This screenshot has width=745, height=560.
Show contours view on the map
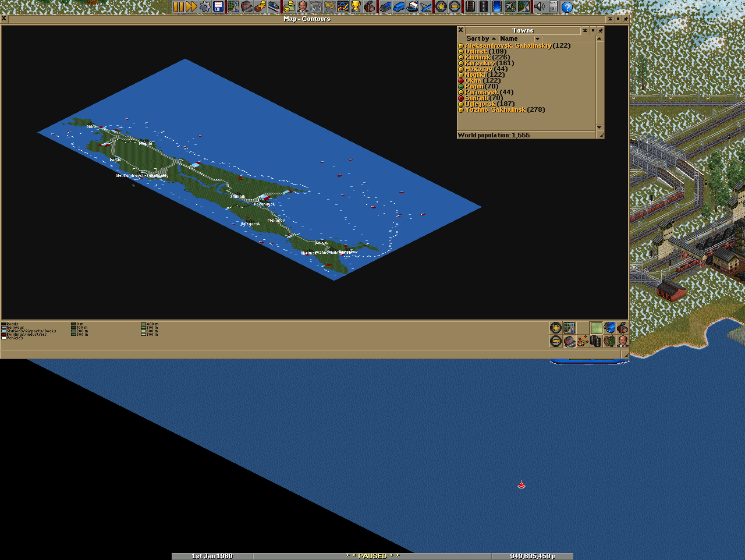point(597,328)
